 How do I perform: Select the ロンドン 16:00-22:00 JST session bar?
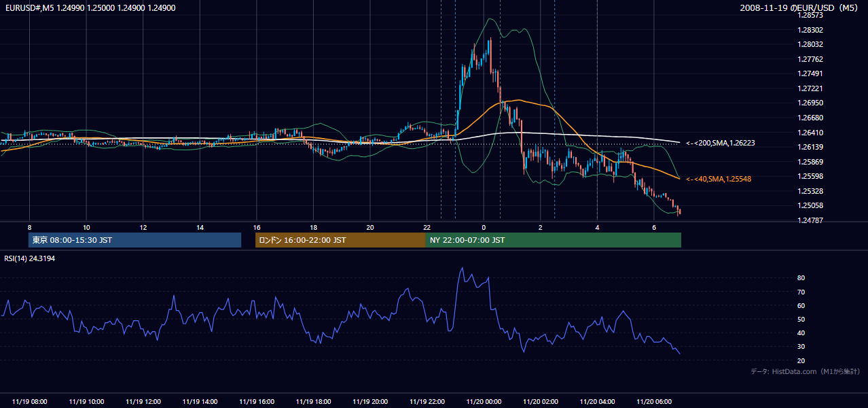tap(340, 240)
